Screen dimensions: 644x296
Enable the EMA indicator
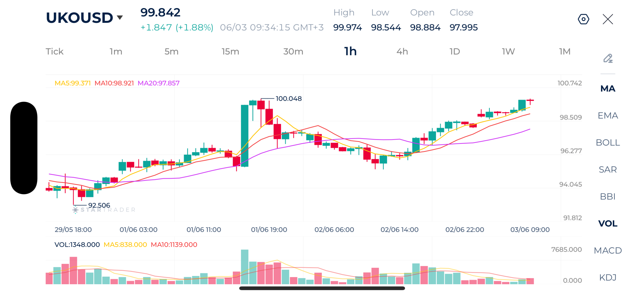tap(608, 115)
